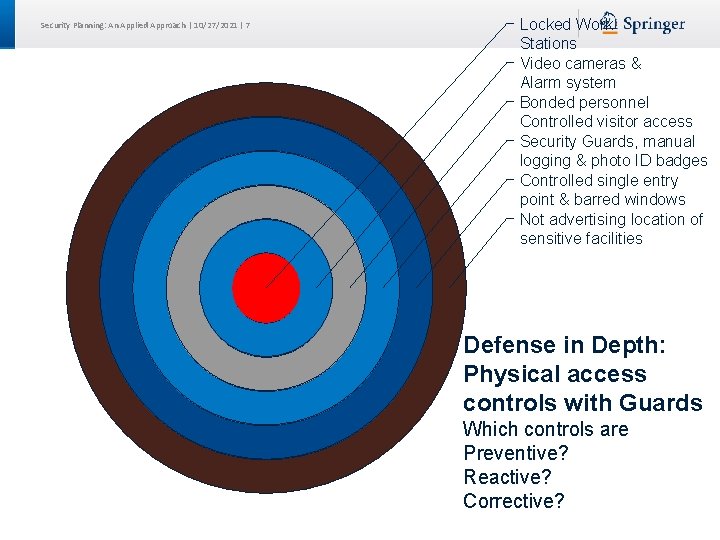Click 'Physical access' heading line
This screenshot has height=540, width=720.
(x=555, y=374)
